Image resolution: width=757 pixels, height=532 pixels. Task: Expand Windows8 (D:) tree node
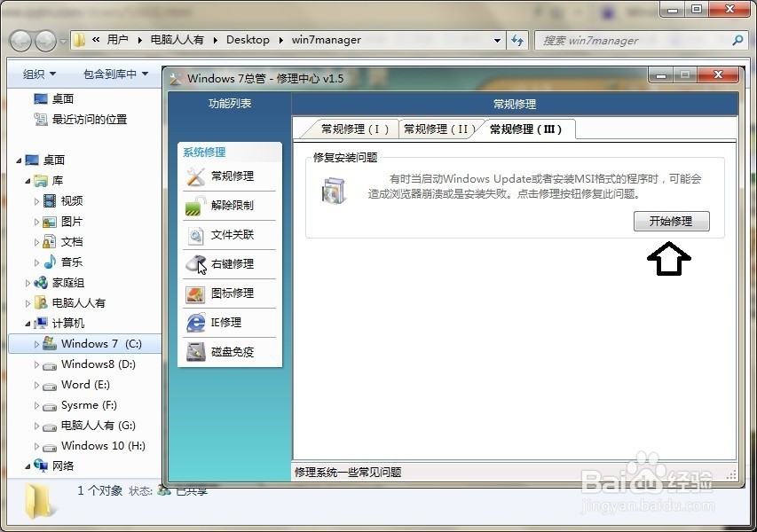[x=36, y=364]
